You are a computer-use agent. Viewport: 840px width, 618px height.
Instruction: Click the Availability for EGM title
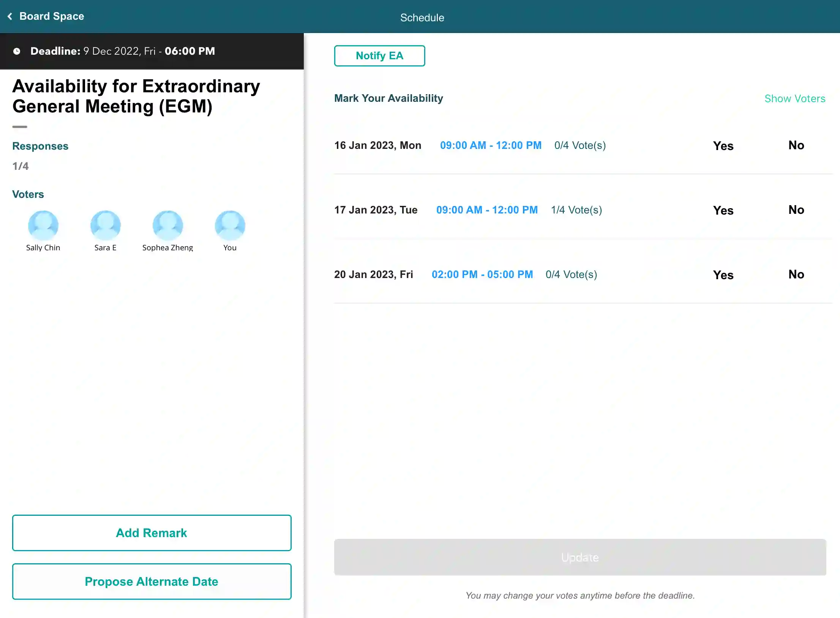136,96
